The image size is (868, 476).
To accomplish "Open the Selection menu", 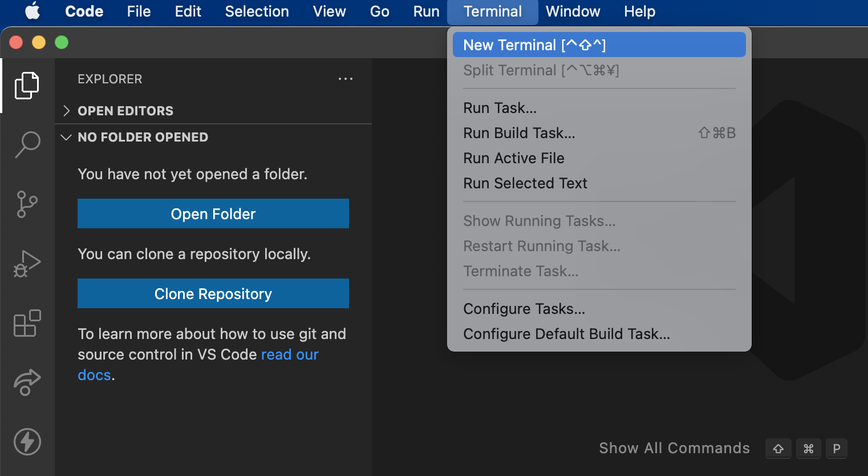I will tap(257, 11).
